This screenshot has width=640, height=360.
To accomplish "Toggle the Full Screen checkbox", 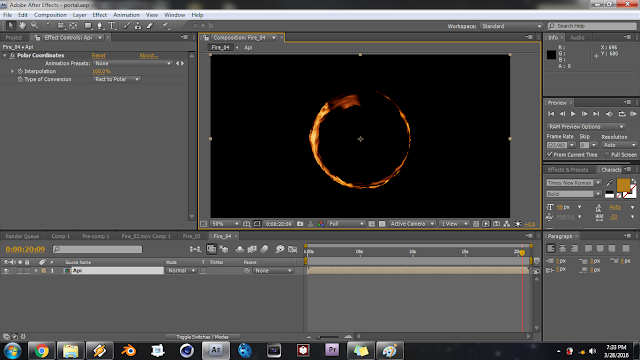I will (607, 155).
